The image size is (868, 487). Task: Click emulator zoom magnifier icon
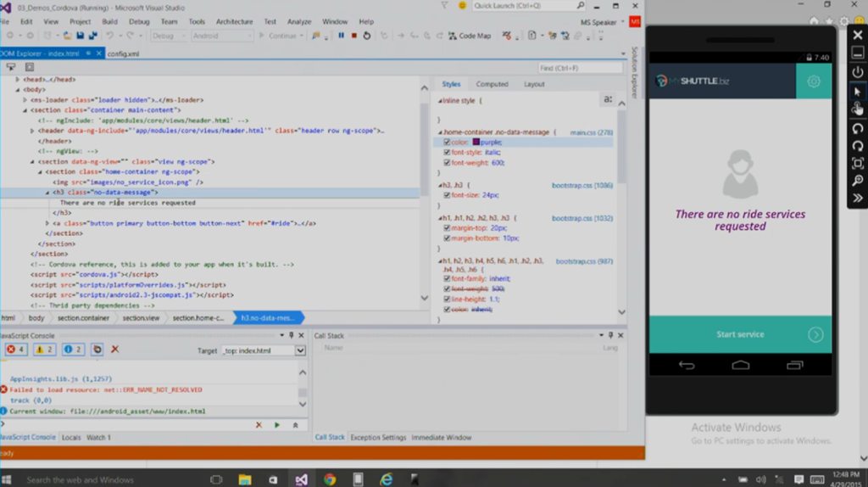[858, 181]
